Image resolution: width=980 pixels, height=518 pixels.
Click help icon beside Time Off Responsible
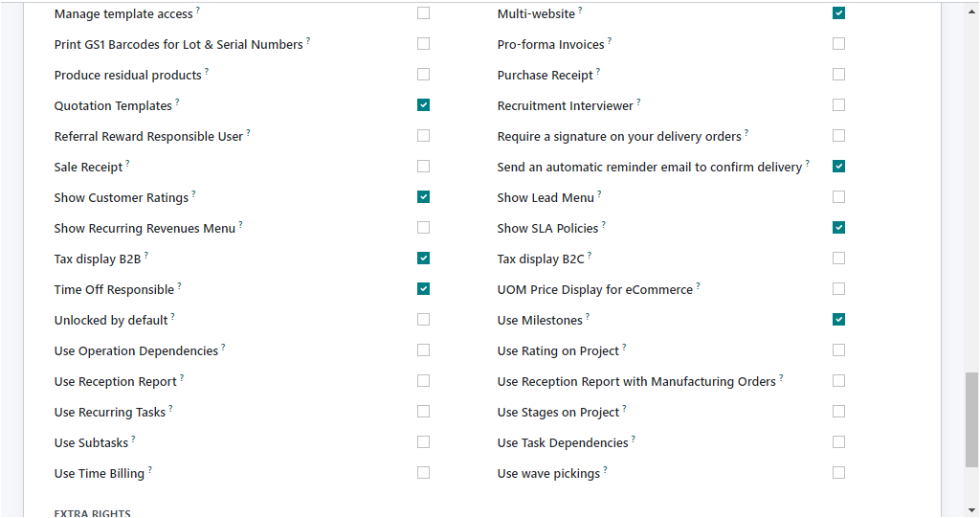pyautogui.click(x=179, y=285)
